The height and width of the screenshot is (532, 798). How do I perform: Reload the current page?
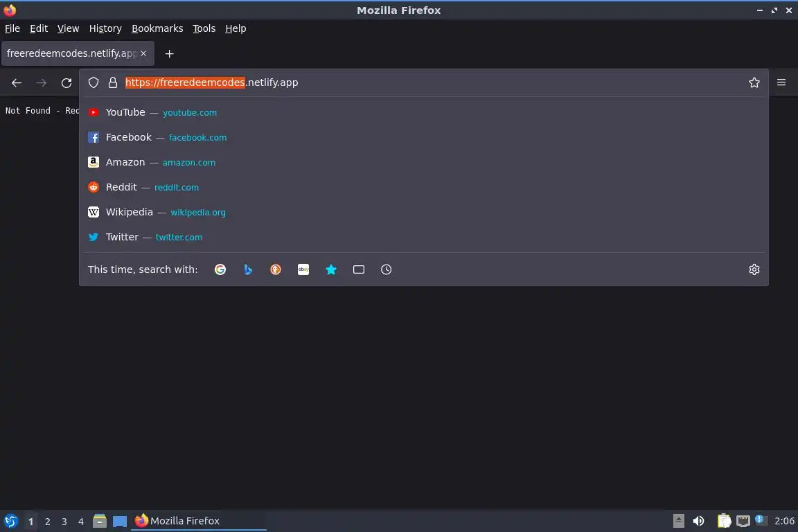coord(66,82)
